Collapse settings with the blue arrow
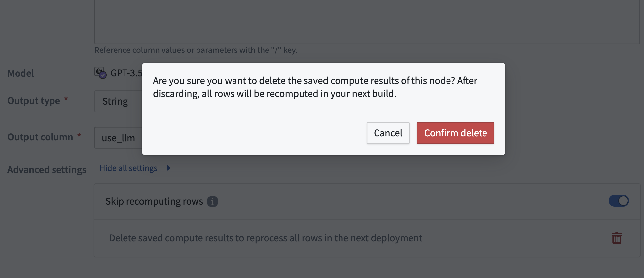This screenshot has width=644, height=278. 168,168
